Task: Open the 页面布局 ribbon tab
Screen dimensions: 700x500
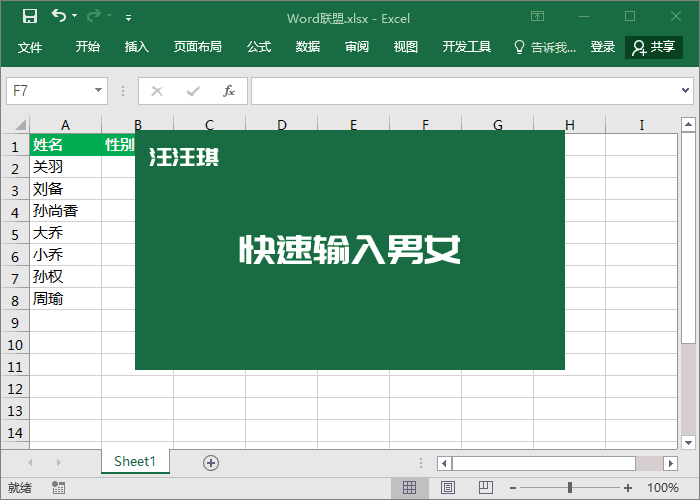Action: (x=198, y=46)
